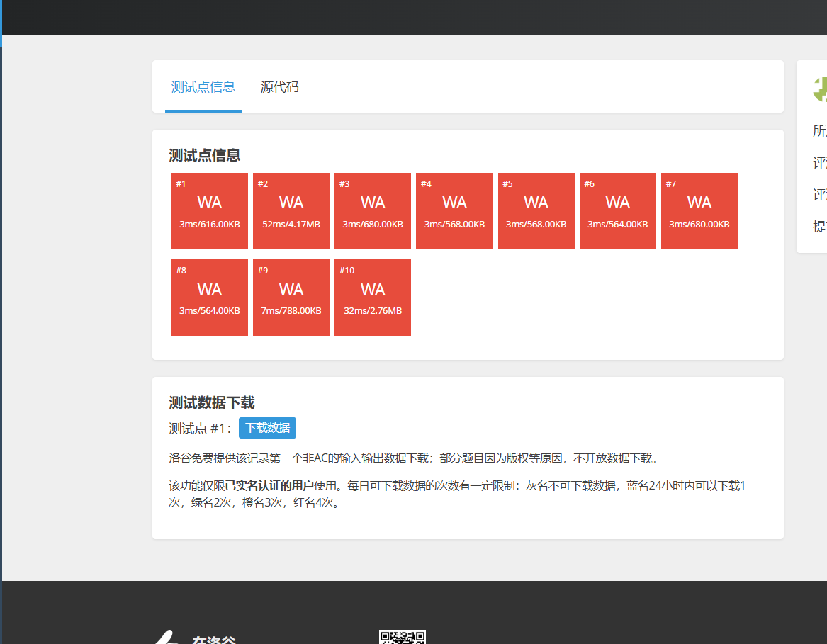This screenshot has width=827, height=644.
Task: Click the 测试点信息 heading above the tiles
Action: tap(205, 156)
